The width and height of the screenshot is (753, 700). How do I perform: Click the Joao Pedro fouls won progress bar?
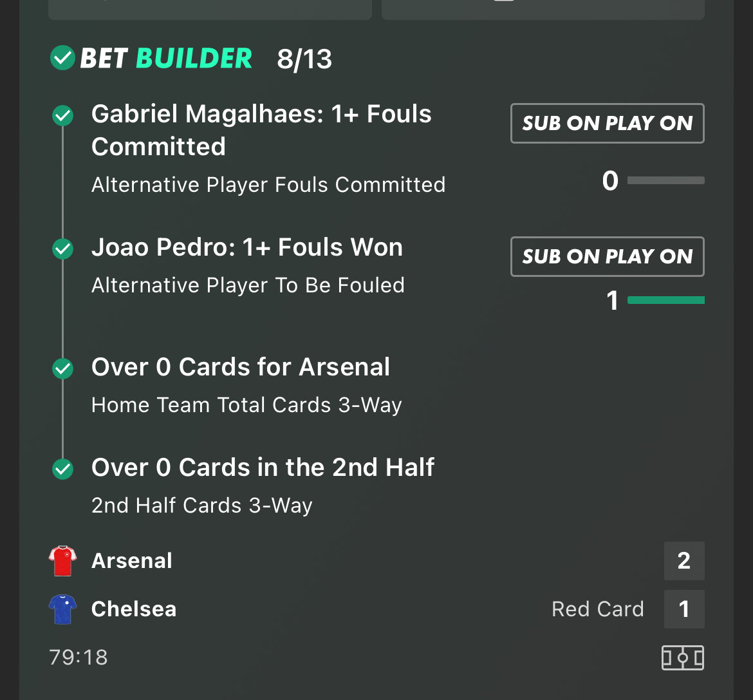[x=665, y=300]
